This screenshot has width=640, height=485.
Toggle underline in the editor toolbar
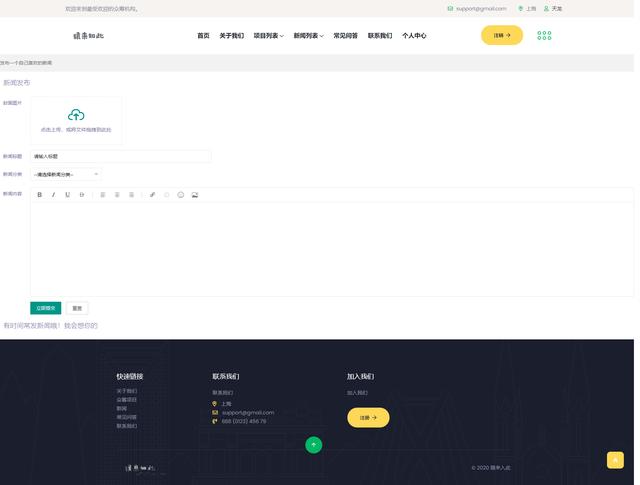pos(68,195)
